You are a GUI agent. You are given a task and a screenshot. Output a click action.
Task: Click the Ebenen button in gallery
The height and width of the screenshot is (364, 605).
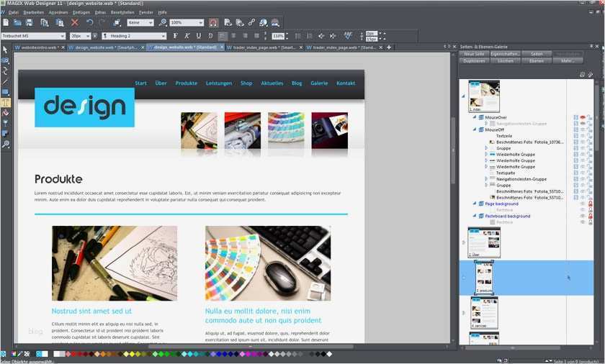pos(537,61)
